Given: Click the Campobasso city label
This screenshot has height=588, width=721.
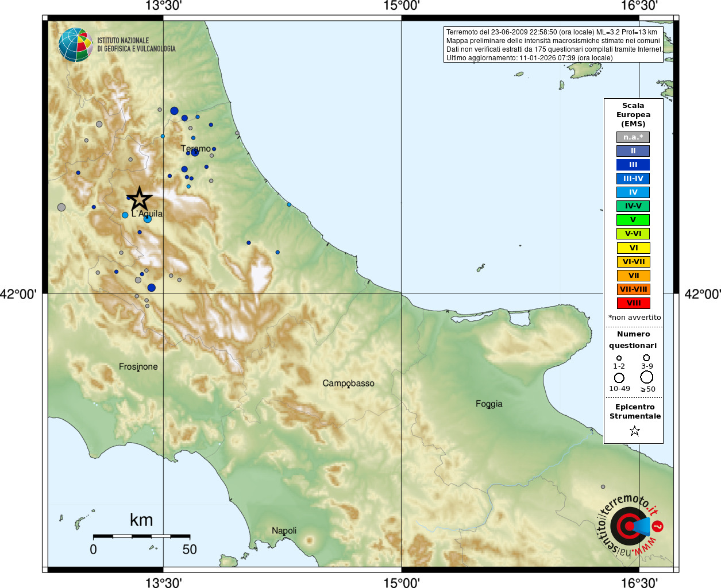Looking at the screenshot, I should 348,383.
